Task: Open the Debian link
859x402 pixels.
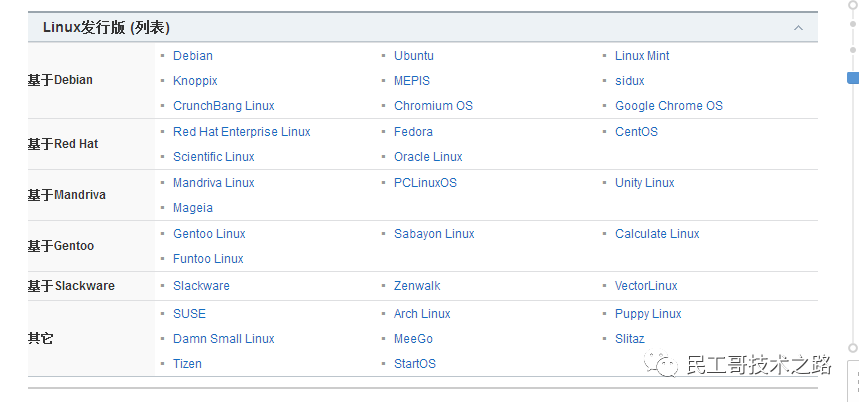Action: pyautogui.click(x=193, y=56)
